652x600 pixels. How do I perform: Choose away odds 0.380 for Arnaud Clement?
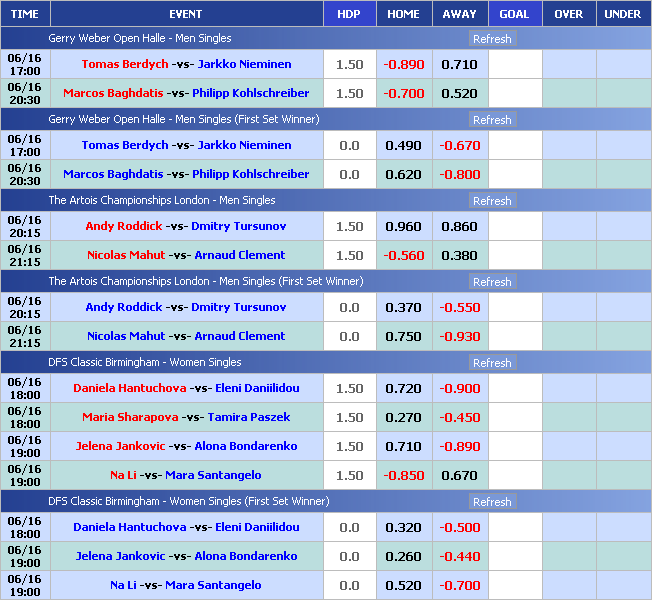tap(459, 255)
